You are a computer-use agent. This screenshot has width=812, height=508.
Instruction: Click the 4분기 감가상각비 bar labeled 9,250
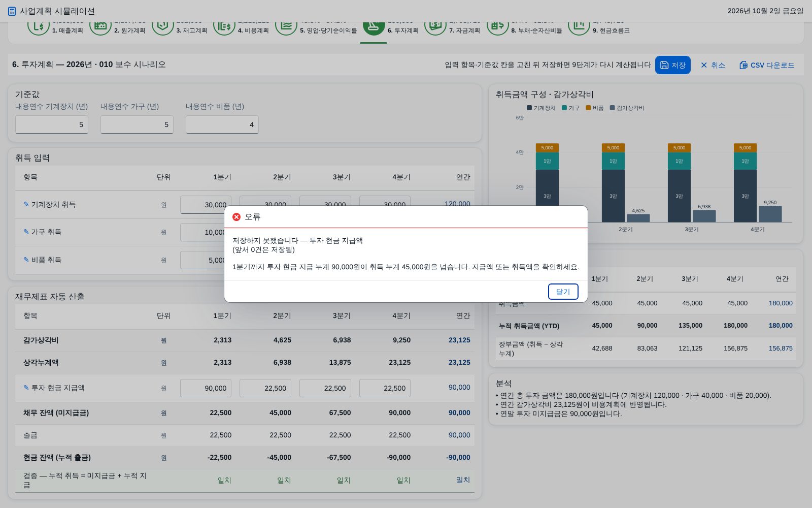pyautogui.click(x=770, y=214)
